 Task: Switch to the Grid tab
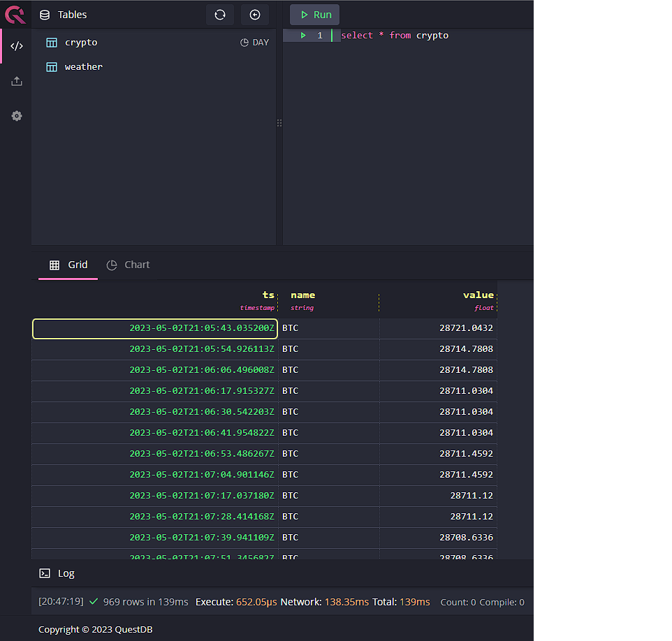(x=68, y=265)
